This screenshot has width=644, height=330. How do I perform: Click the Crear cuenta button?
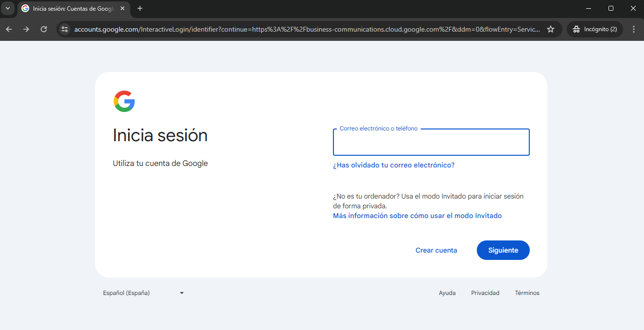(436, 250)
